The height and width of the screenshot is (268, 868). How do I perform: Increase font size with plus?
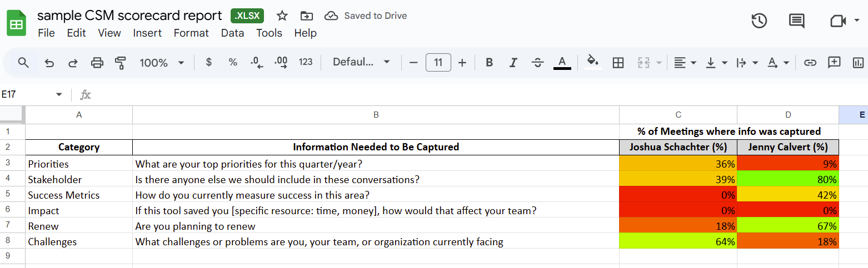point(462,63)
